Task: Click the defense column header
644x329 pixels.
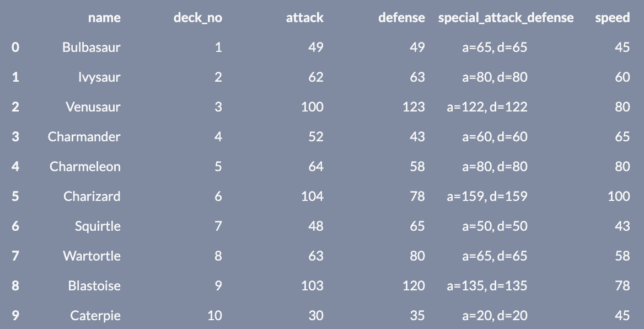Action: coord(401,18)
